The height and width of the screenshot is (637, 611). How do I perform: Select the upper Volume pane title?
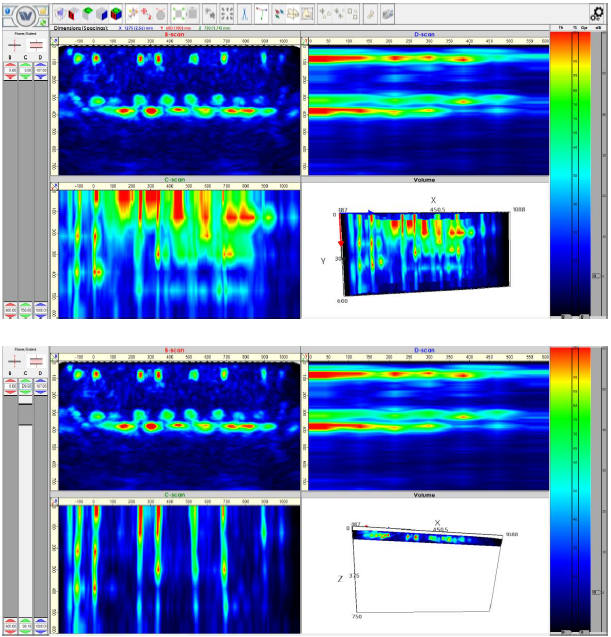pos(424,180)
